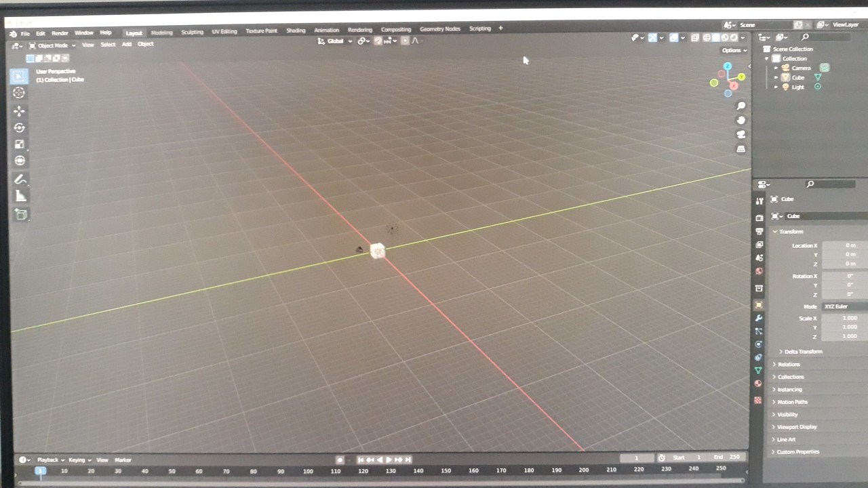Expand the Camera item in outliner

tap(776, 68)
